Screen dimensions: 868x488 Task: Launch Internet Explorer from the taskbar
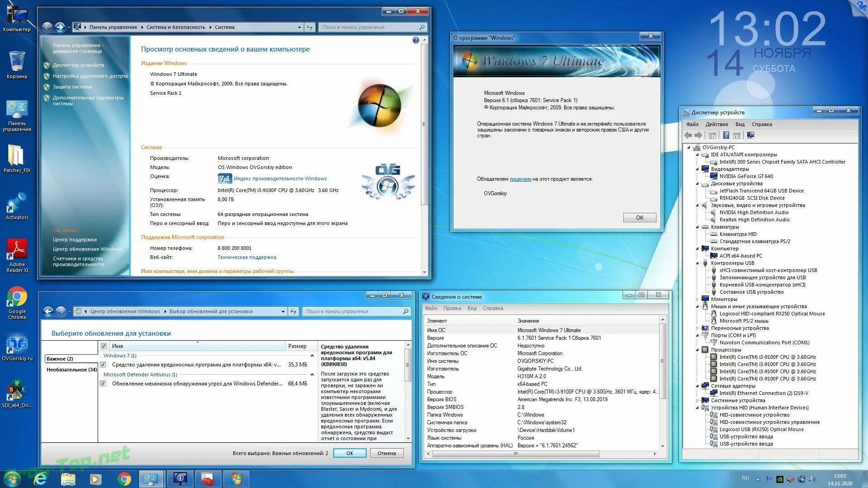pyautogui.click(x=40, y=479)
